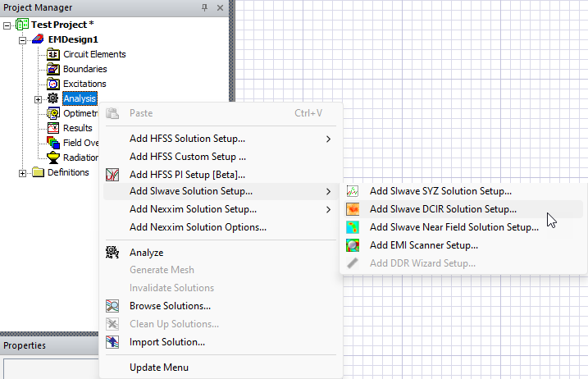
Task: Choose Add Nexxim Solution Setup
Action: 221,209
